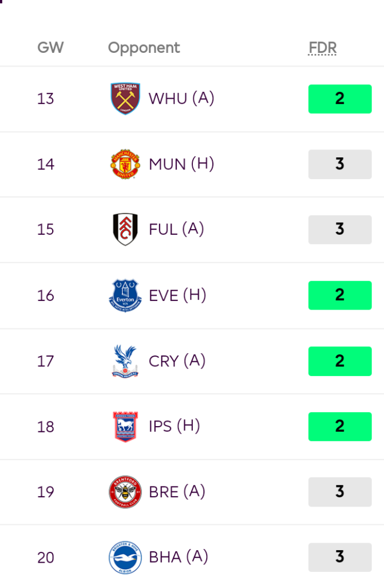Select the CRY (A) opponent text
Screen dimensions: 384x588
point(177,361)
